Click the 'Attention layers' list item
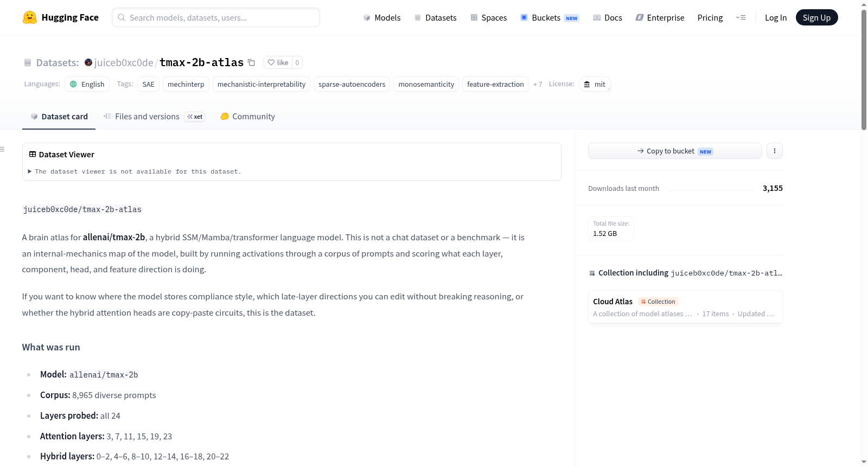 click(106, 437)
